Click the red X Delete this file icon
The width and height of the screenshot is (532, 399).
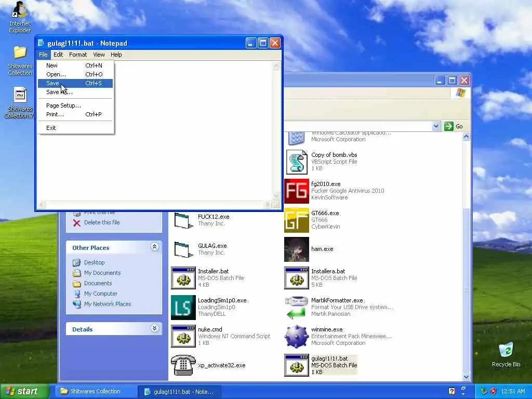click(x=77, y=222)
